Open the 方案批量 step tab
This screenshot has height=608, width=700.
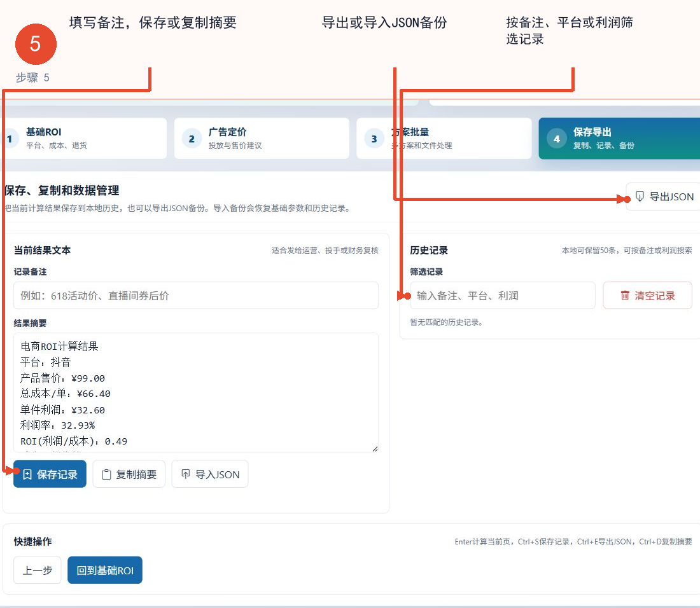coord(444,138)
